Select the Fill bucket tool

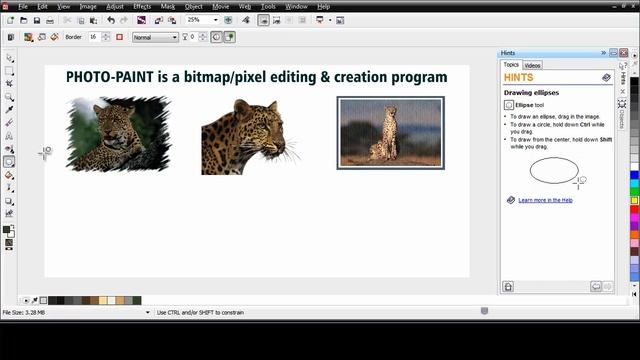[x=9, y=175]
